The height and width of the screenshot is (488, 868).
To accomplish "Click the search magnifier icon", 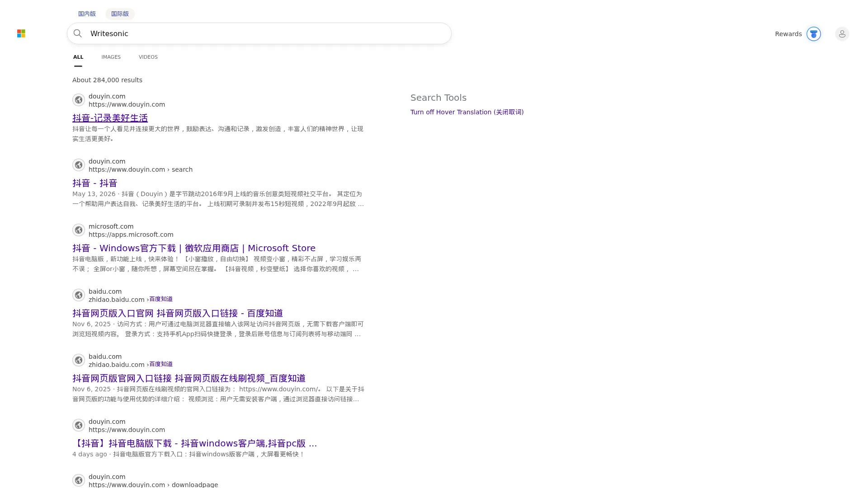I will pyautogui.click(x=78, y=33).
